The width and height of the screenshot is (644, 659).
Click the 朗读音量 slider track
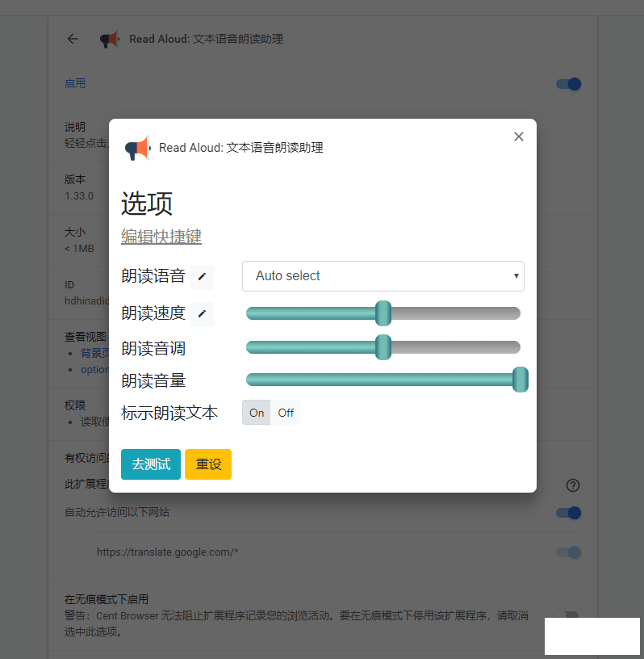[x=383, y=380]
